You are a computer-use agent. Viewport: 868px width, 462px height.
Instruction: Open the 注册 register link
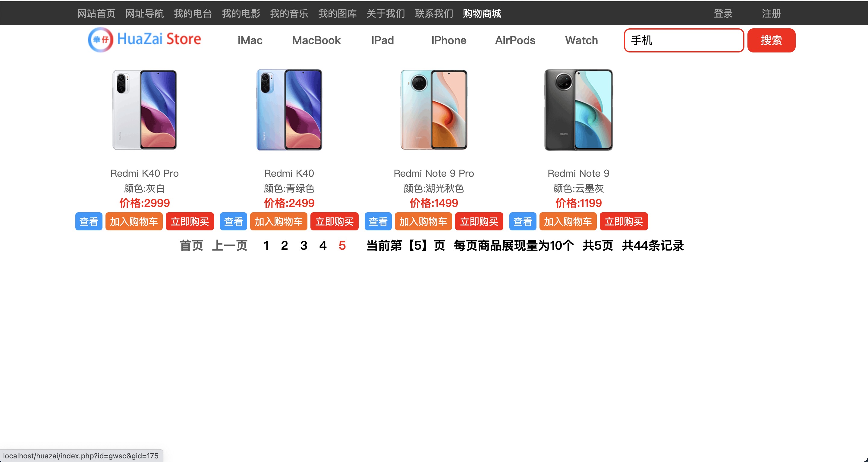click(x=771, y=14)
